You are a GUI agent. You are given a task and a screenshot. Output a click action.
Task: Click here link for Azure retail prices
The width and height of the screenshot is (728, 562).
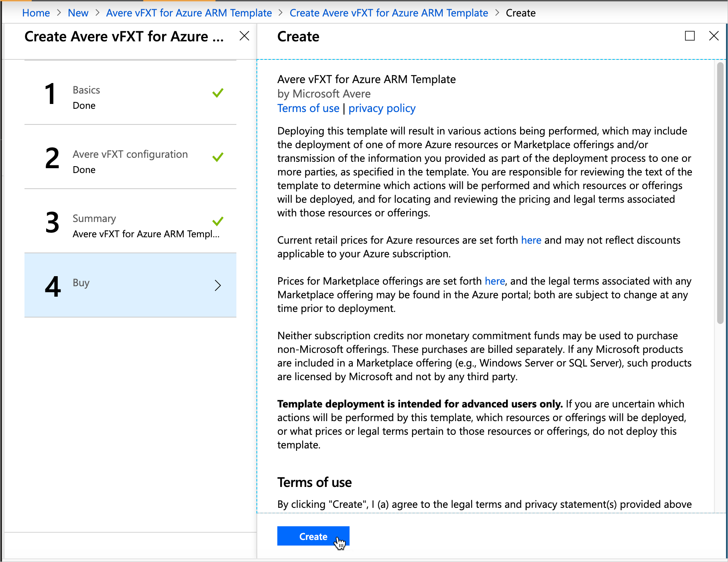[531, 240]
